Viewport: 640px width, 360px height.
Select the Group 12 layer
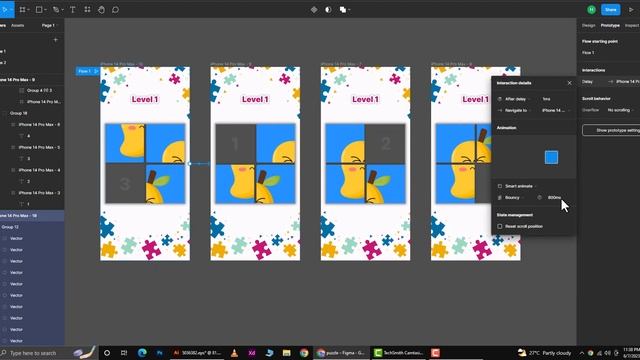pos(10,227)
